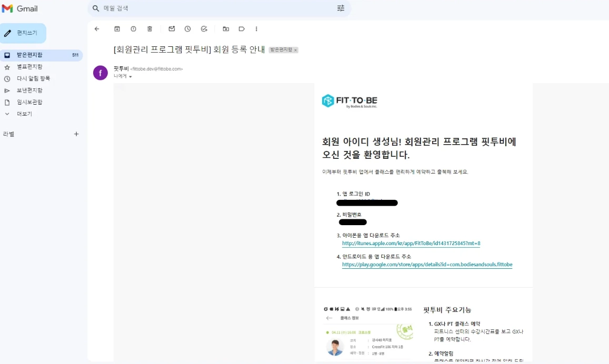The image size is (609, 364).
Task: Click the 핏투비 주요기능 heading
Action: pos(447,310)
